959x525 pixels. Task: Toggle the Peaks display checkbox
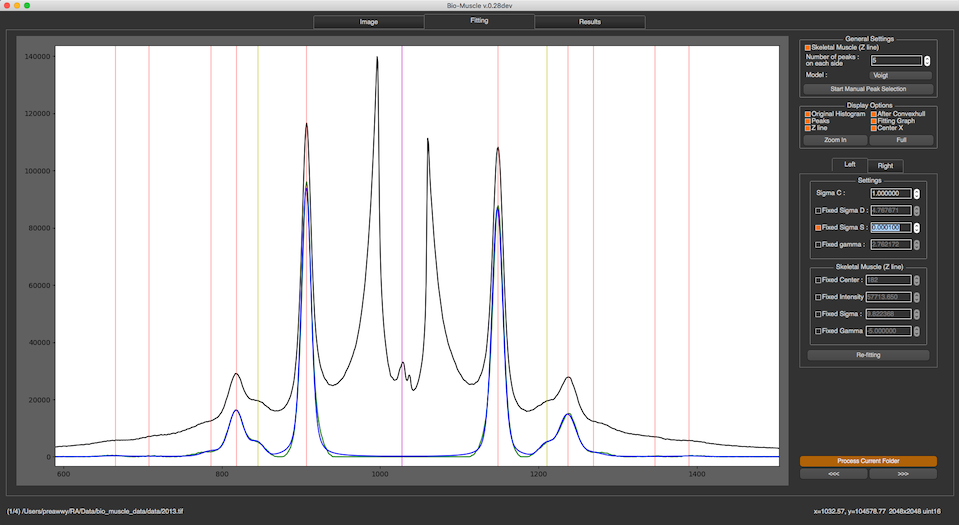[807, 121]
